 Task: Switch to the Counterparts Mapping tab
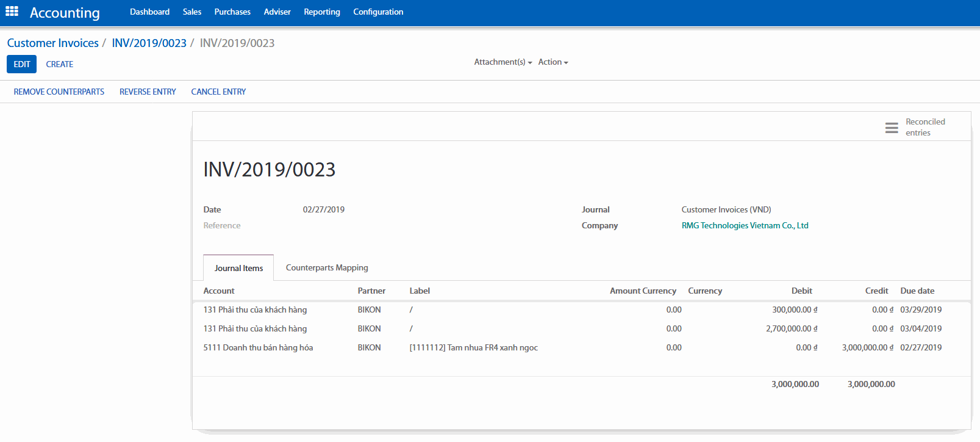click(x=327, y=268)
